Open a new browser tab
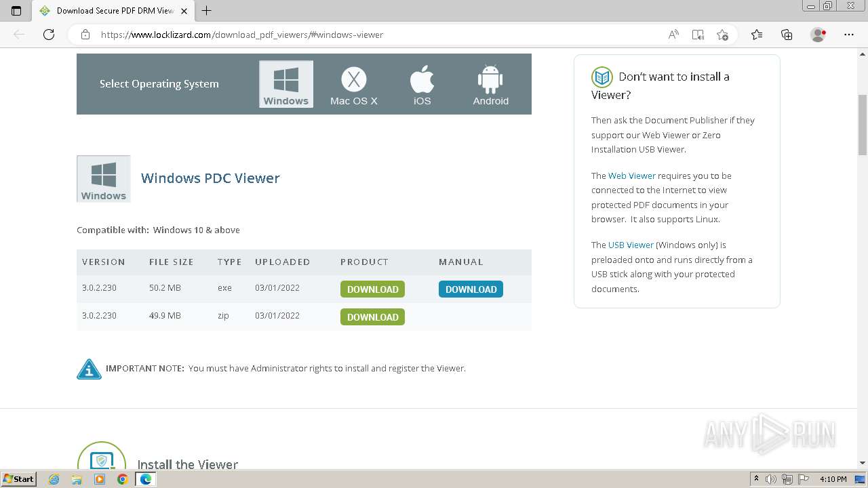This screenshot has height=488, width=868. click(x=207, y=11)
